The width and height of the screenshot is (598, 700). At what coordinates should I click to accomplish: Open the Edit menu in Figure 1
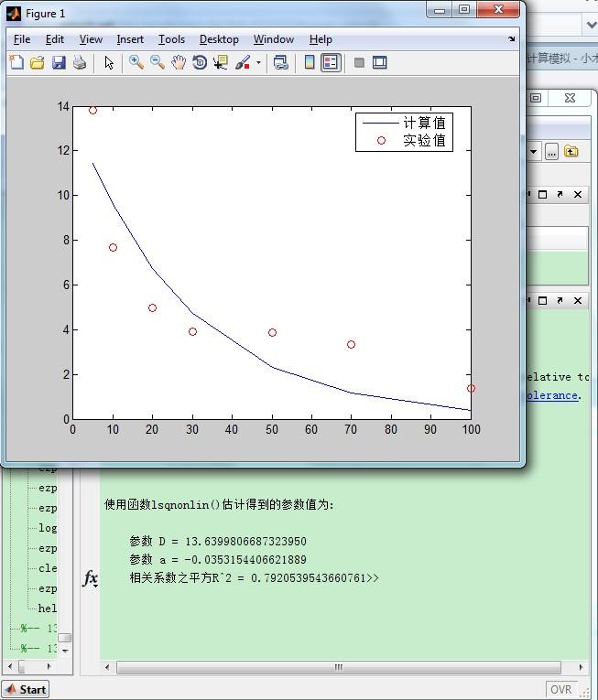[x=55, y=39]
